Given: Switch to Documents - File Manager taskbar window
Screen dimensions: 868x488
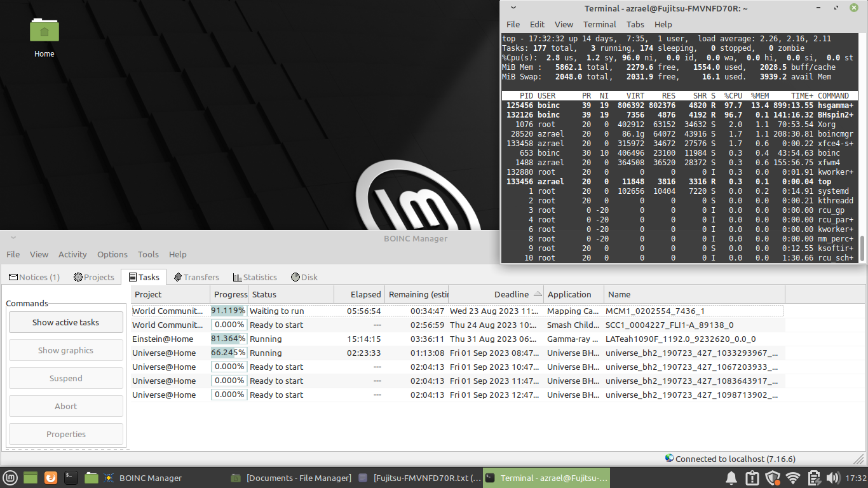Looking at the screenshot, I should coord(291,478).
